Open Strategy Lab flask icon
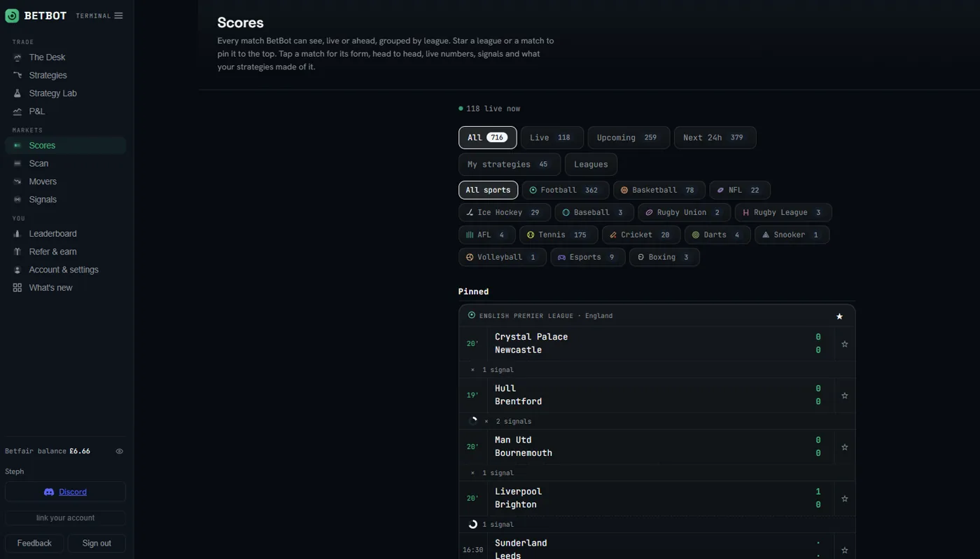Image resolution: width=980 pixels, height=559 pixels. tap(17, 93)
